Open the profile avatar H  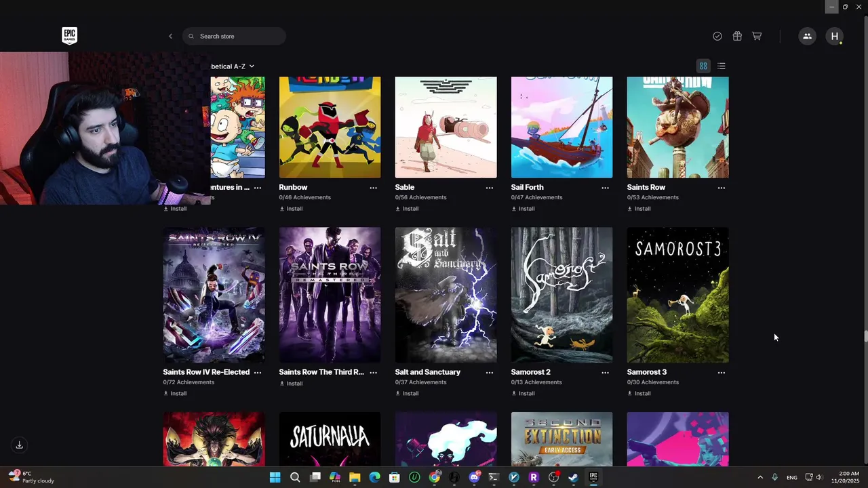coord(835,36)
